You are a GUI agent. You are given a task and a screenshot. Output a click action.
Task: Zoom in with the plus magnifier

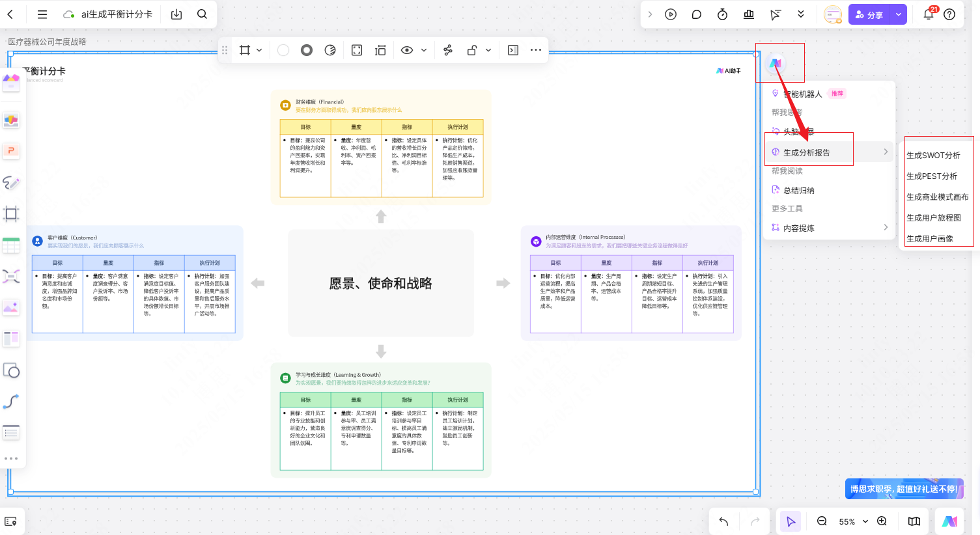click(x=882, y=521)
